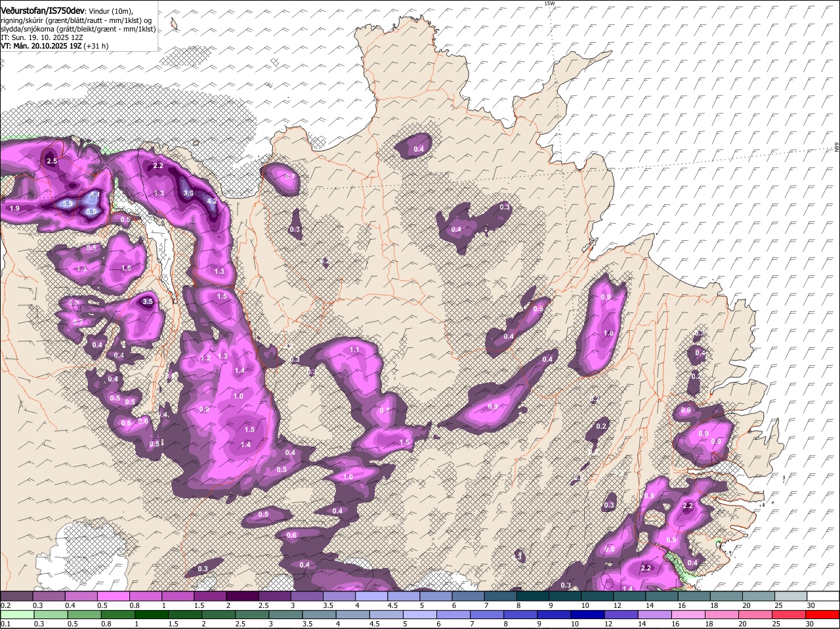
Task: Click the 4.2 precipitation value on the map
Action: click(212, 201)
